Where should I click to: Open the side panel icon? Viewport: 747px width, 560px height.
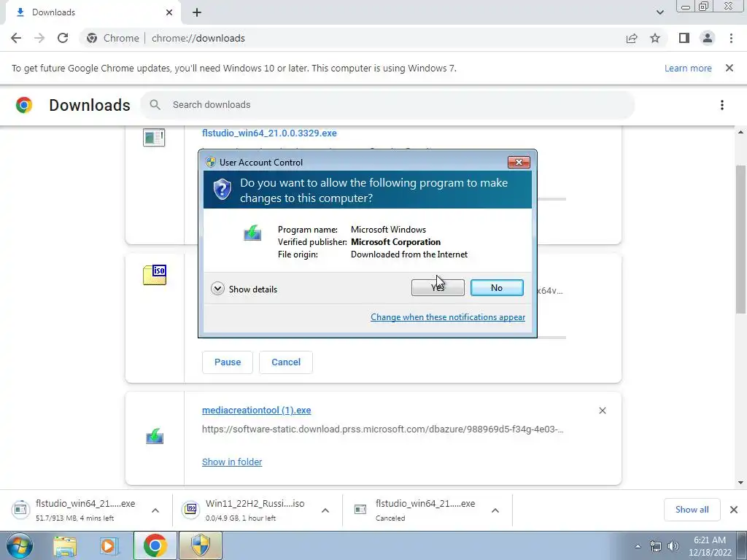684,38
